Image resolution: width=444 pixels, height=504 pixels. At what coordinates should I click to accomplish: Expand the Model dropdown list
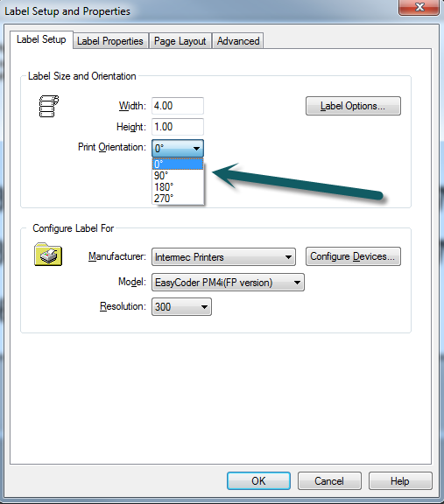point(228,283)
